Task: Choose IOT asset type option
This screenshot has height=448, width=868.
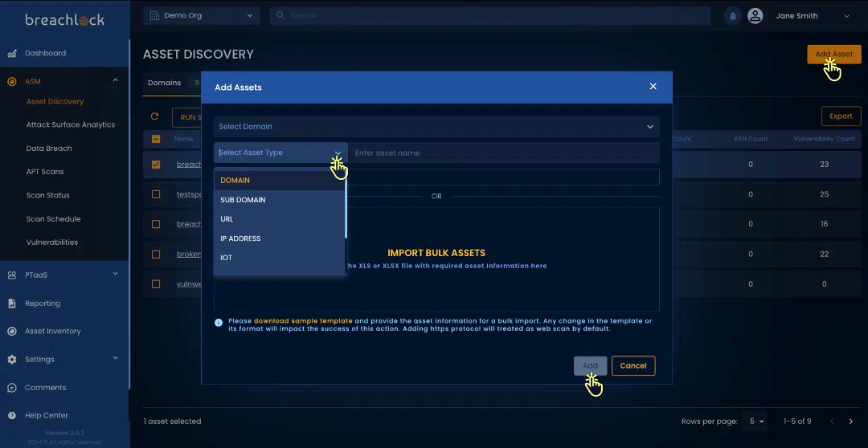Action: tap(280, 258)
